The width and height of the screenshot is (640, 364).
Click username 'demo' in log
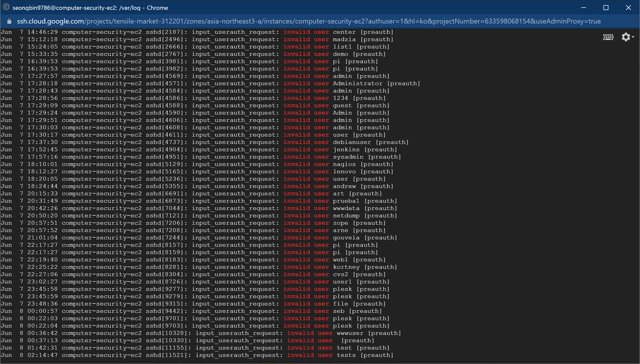(x=340, y=54)
